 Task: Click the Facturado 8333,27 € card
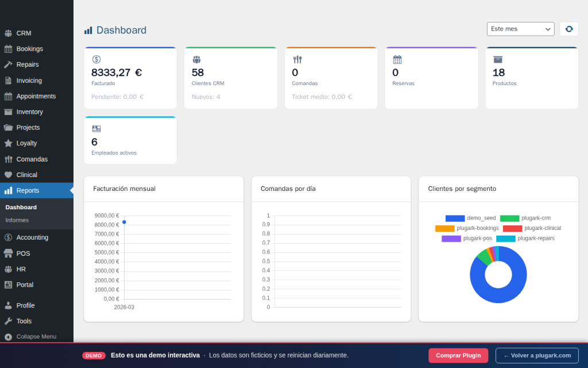coord(130,78)
